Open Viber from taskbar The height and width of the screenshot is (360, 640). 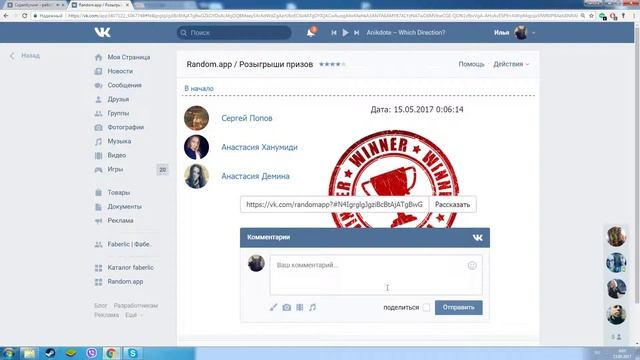tap(92, 353)
